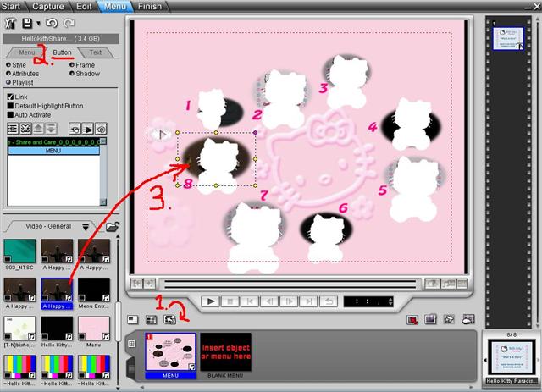Click the playlist loop/repeat icon

click(101, 129)
